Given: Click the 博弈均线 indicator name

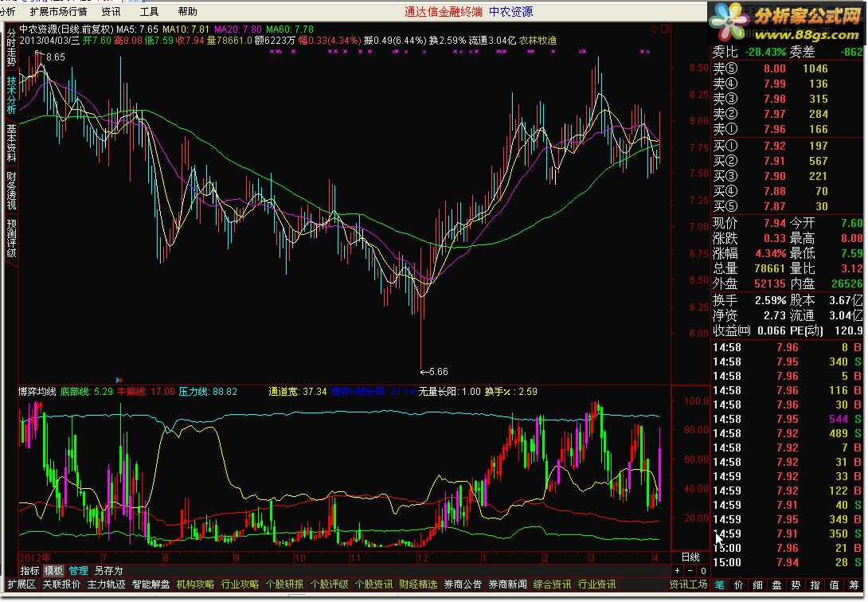Looking at the screenshot, I should (37, 392).
